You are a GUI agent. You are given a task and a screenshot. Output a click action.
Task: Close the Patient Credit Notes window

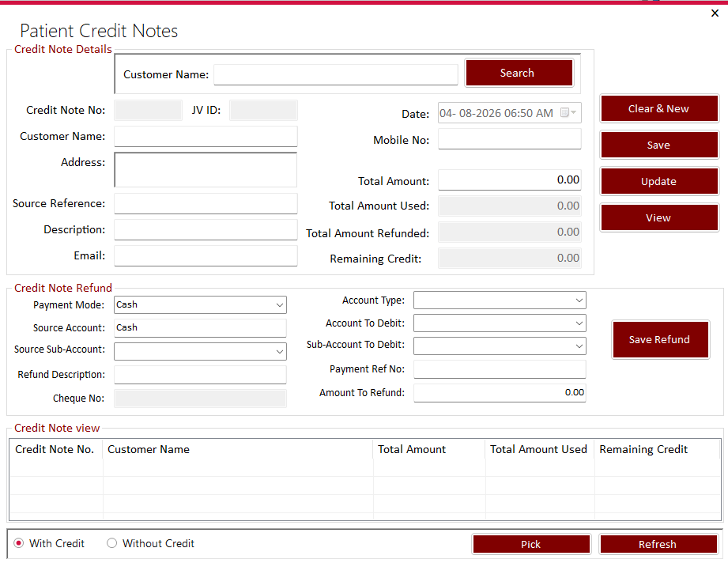pyautogui.click(x=715, y=13)
